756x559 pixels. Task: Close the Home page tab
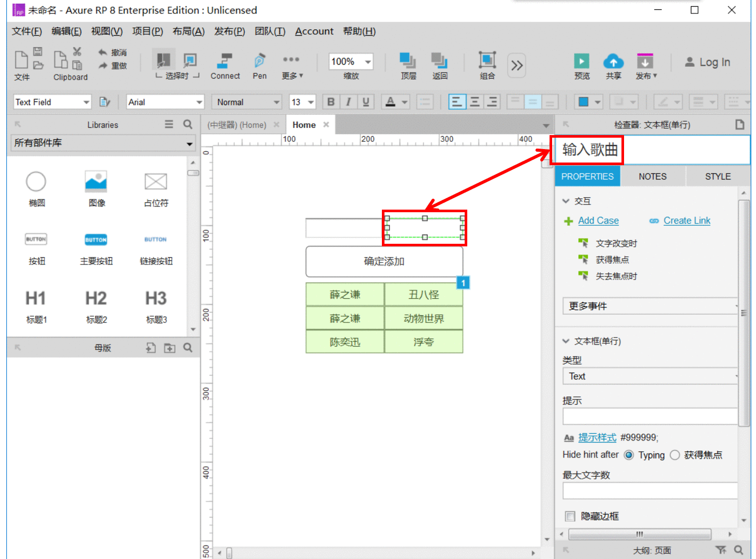(326, 124)
